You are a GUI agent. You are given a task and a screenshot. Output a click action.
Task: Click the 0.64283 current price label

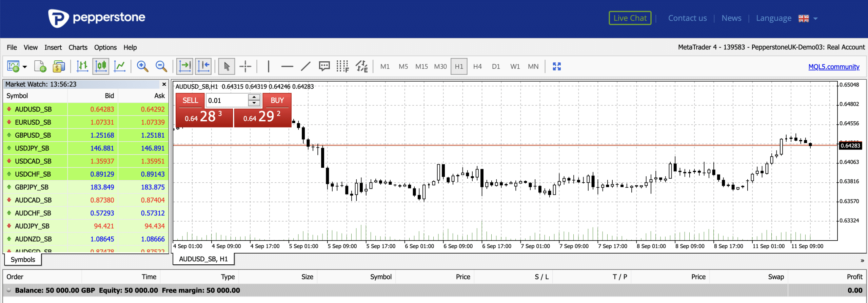(850, 146)
